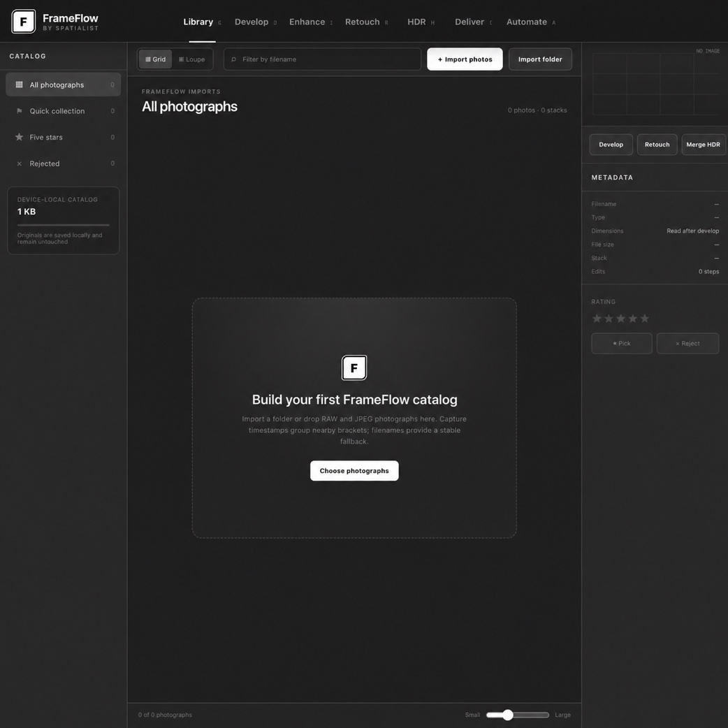Image resolution: width=728 pixels, height=728 pixels.
Task: Click the "0 of 0 photographs" status
Action: (x=165, y=715)
